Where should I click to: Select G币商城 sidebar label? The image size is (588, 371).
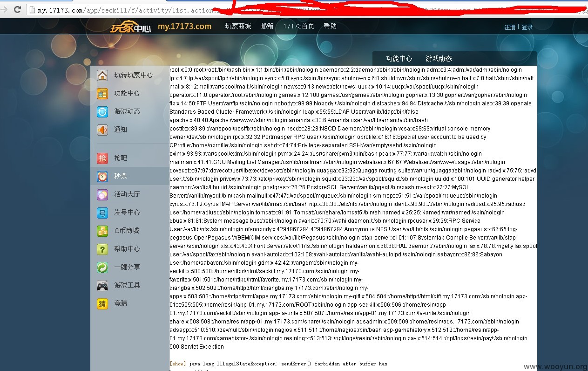[x=127, y=231]
